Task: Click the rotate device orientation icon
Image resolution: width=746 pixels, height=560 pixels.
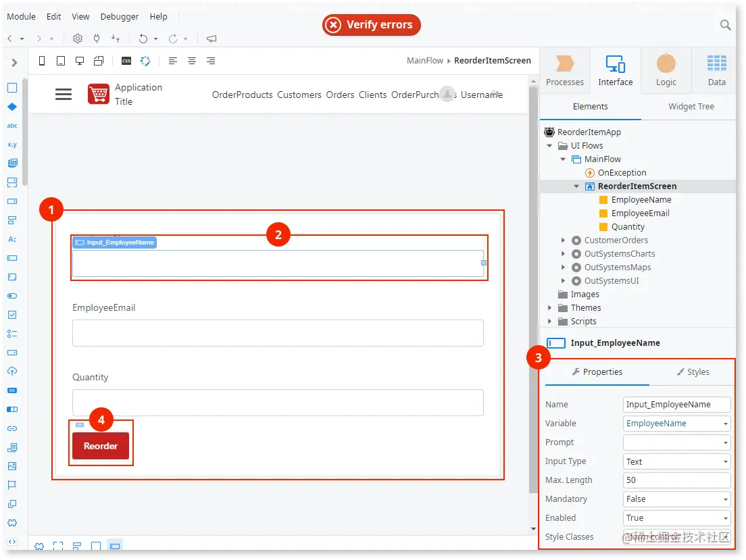Action: 99,61
